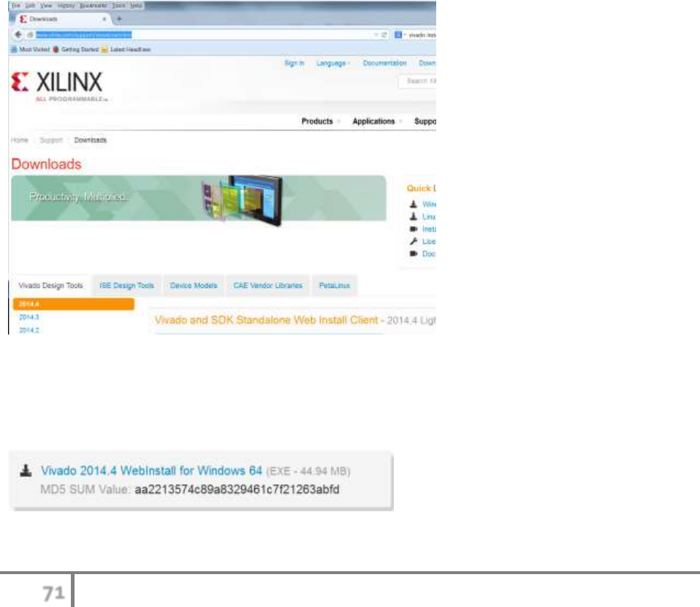Screen dimensions: 700x607
Task: Open the File menu
Action: (x=16, y=5)
